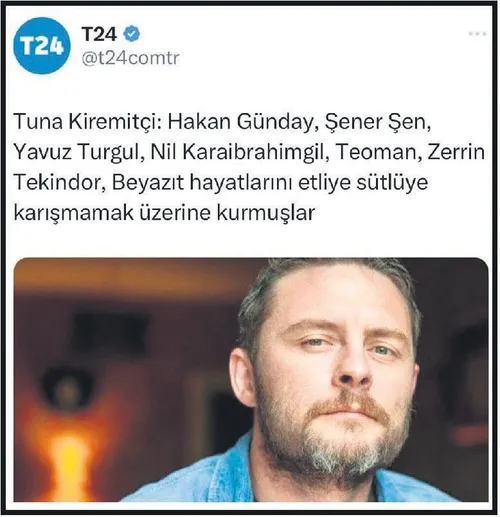The height and width of the screenshot is (517, 500).
Task: Click the word 'karışmamak' in tweet
Action: tap(73, 214)
